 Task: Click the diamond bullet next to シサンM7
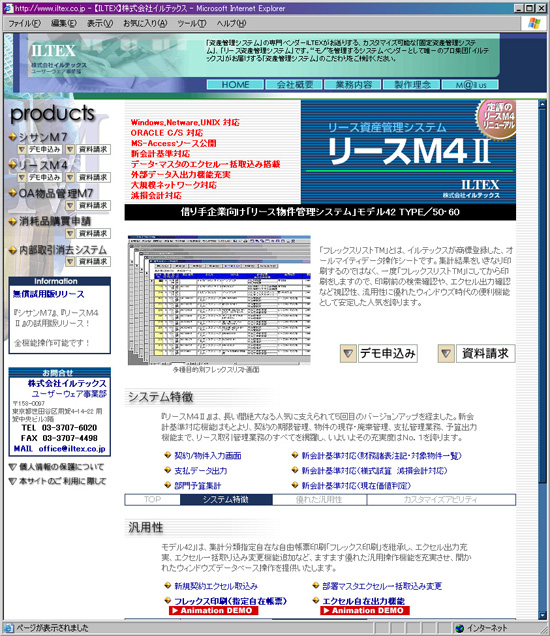point(13,137)
